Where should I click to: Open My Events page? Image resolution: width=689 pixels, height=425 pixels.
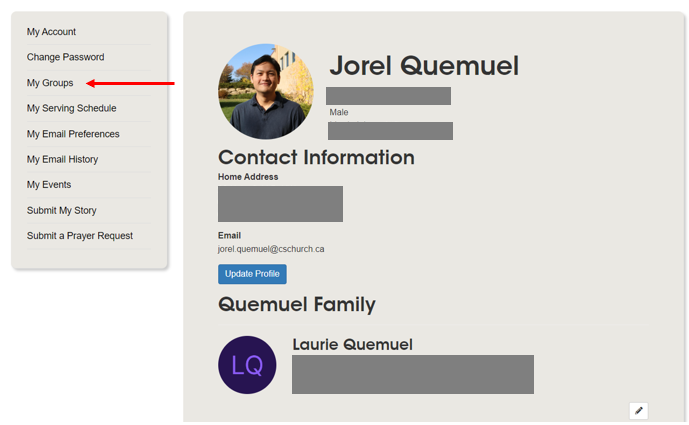tap(49, 185)
